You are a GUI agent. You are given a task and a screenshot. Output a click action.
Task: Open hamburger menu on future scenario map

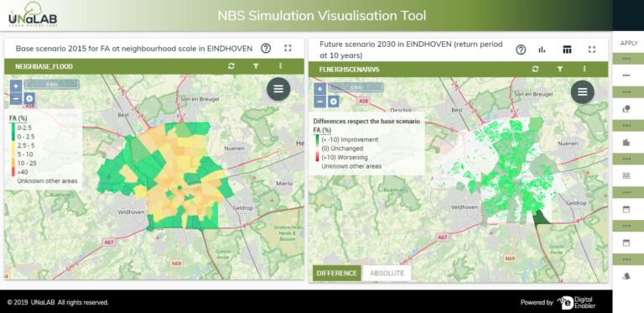tap(583, 92)
